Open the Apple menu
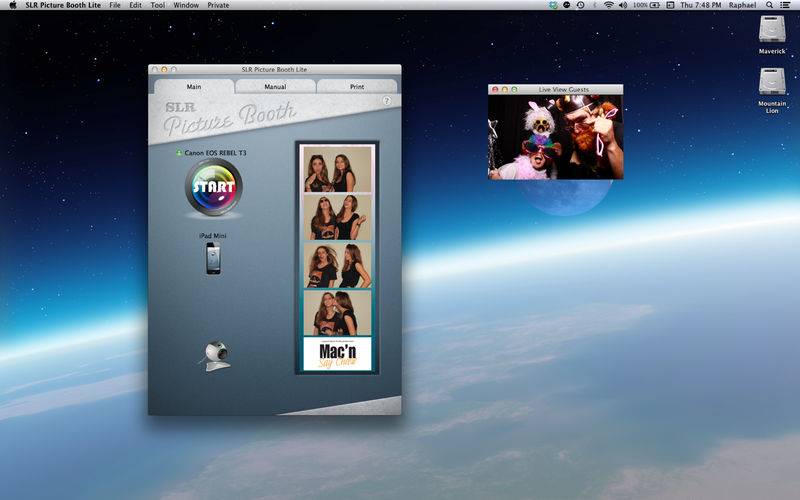Screen dimensions: 800x500 coord(13,5)
